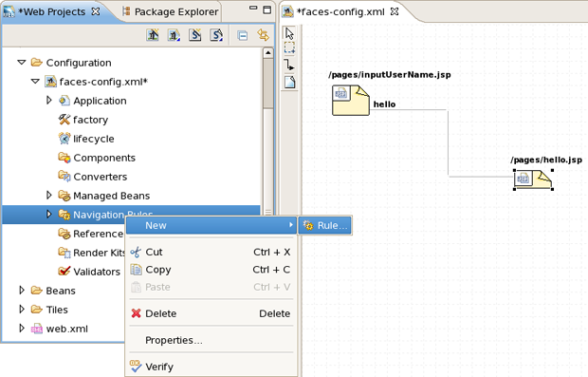Click the Converters folder icon

(64, 176)
